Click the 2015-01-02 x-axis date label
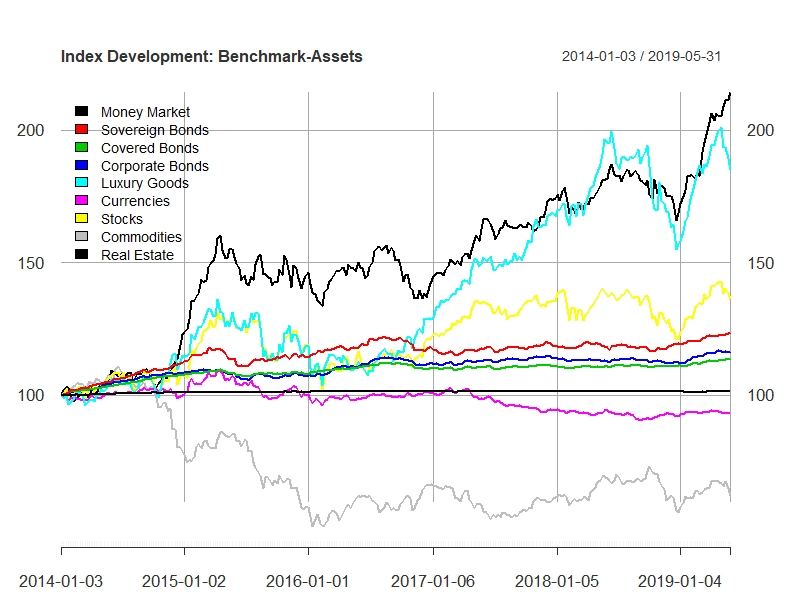Viewport: 792px width, 599px height. pyautogui.click(x=184, y=581)
